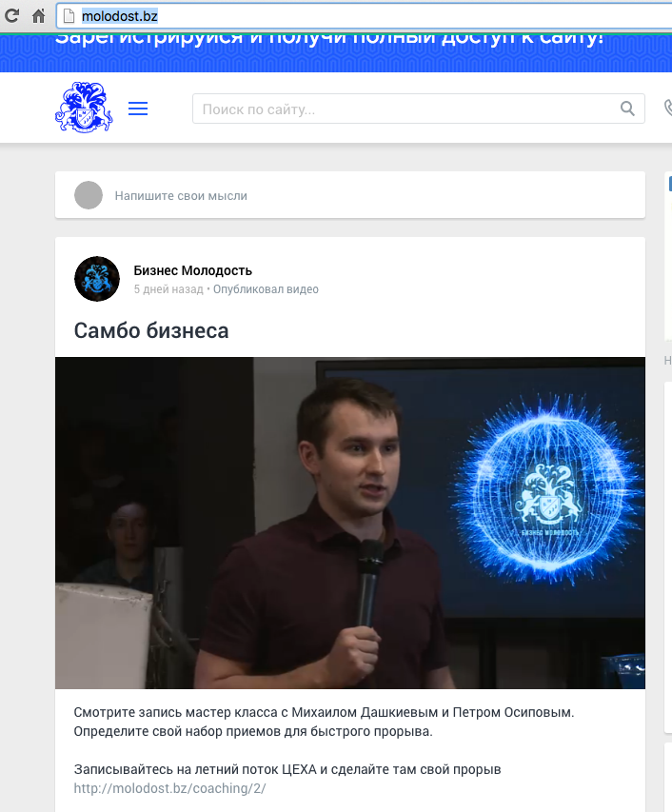Click the 'Поиск по сайту...' search field
The image size is (672, 812).
click(405, 109)
